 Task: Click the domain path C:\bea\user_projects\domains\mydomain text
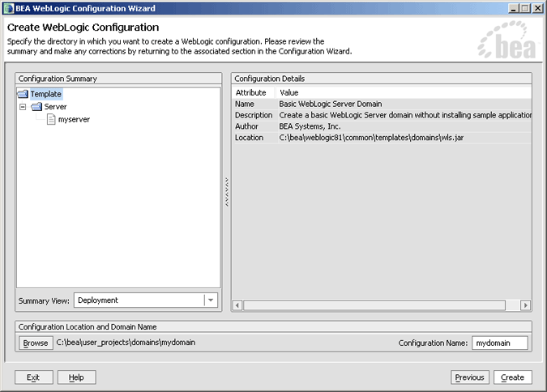(x=126, y=343)
